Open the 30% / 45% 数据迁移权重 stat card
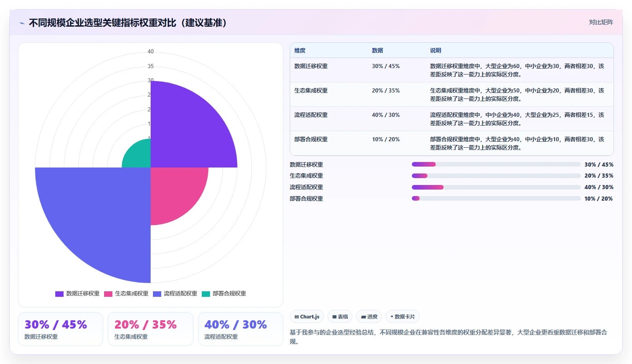This screenshot has width=632, height=364. tap(60, 329)
